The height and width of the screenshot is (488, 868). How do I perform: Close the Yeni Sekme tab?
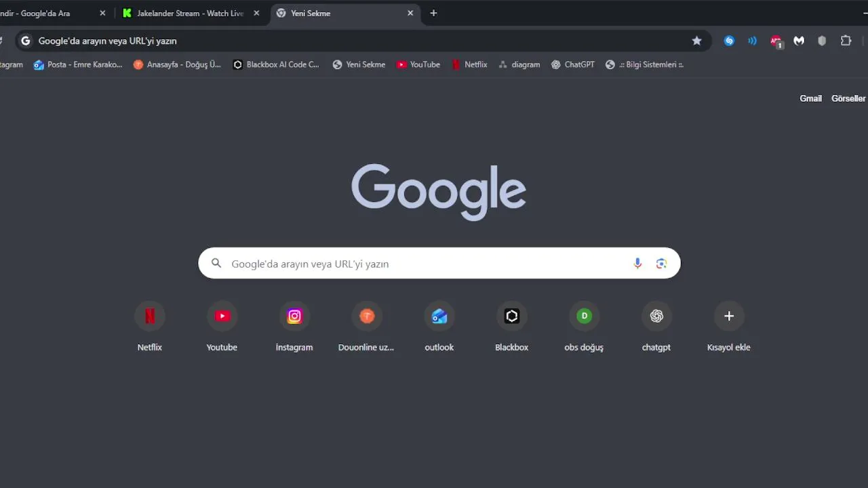pos(410,13)
